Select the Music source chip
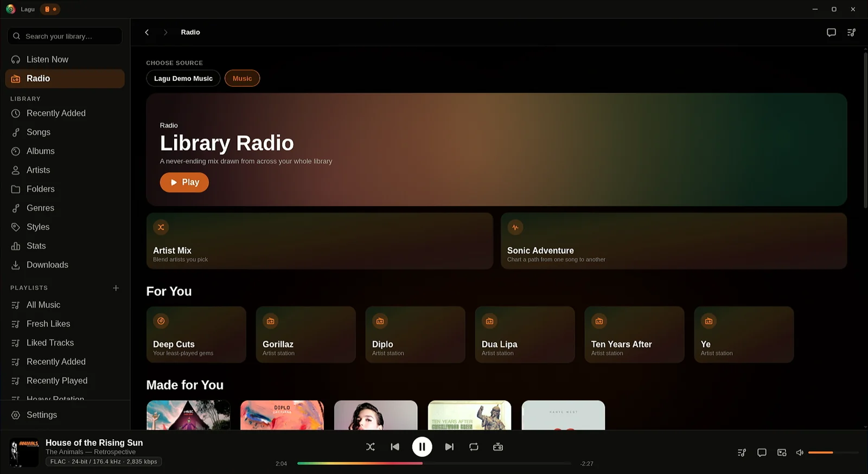The width and height of the screenshot is (868, 474). tap(242, 79)
